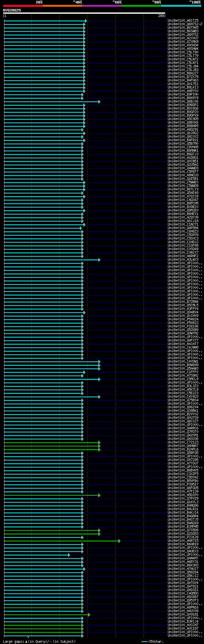This screenshot has width=204, height=644.
Task: Click hit label UniRef100_A4R715
Action: [x=183, y=541]
